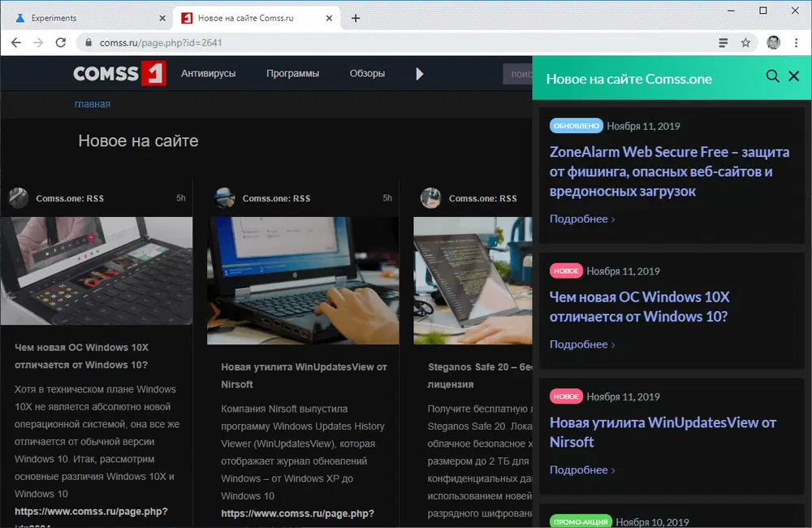Viewport: 812px width, 528px height.
Task: Click the address bar URL
Action: click(161, 42)
